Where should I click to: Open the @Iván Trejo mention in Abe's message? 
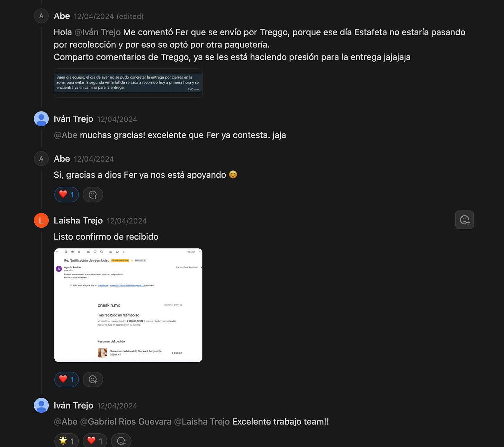point(98,32)
